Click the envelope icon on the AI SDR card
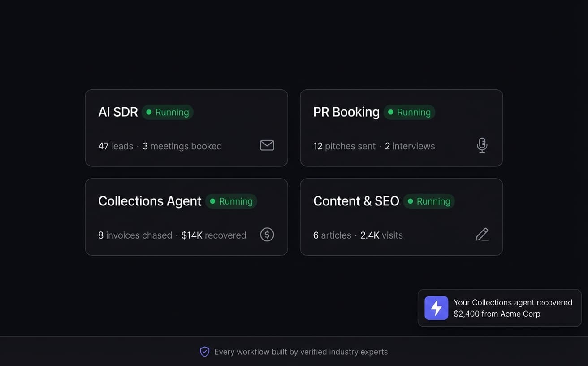This screenshot has width=588, height=366. coord(267,145)
